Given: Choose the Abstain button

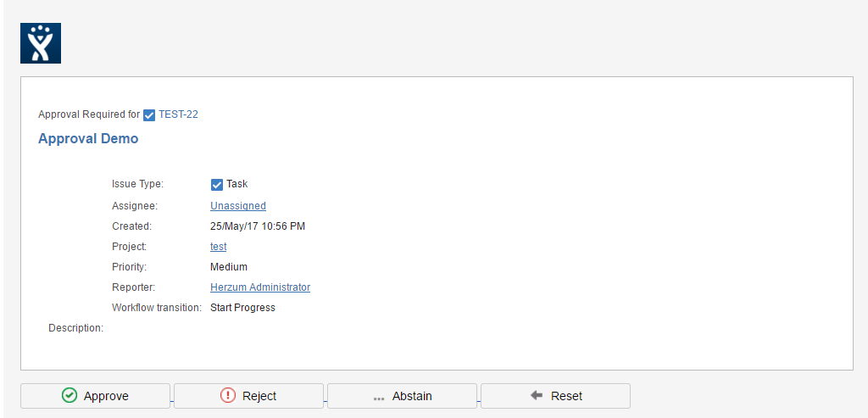Looking at the screenshot, I should point(402,396).
